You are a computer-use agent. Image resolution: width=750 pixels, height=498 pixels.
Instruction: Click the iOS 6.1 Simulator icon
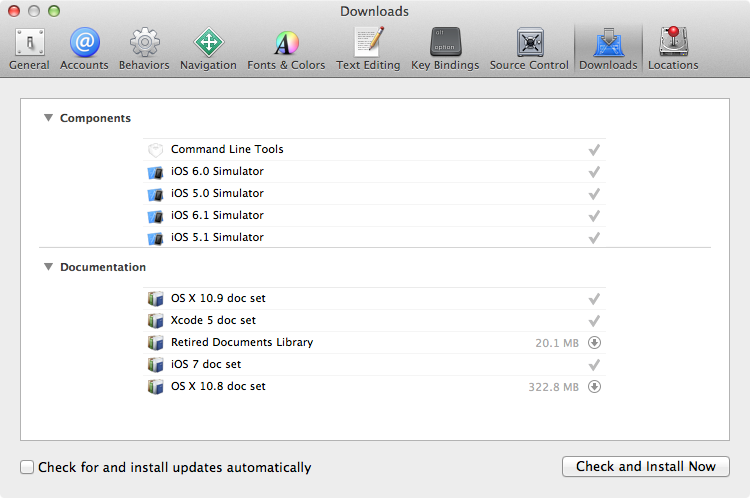155,216
